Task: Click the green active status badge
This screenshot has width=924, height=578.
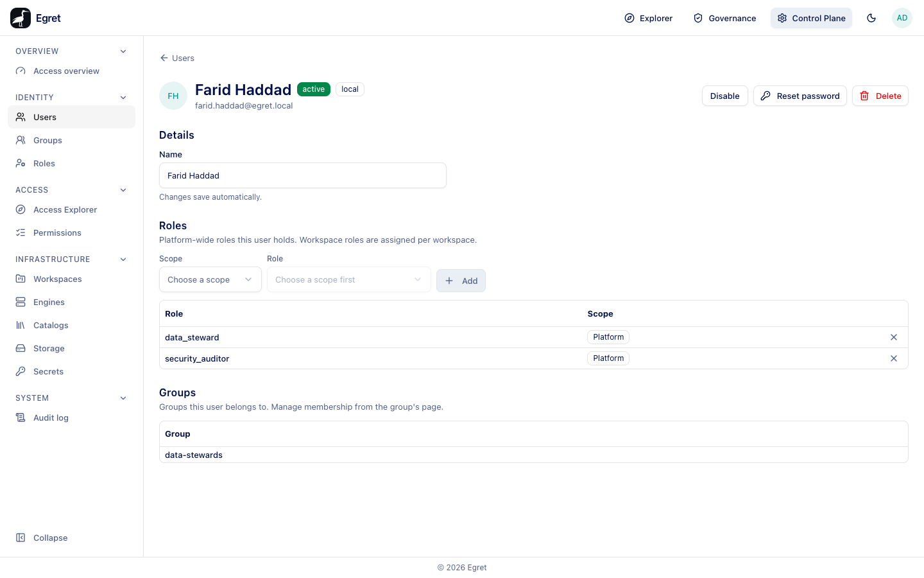Action: [314, 89]
